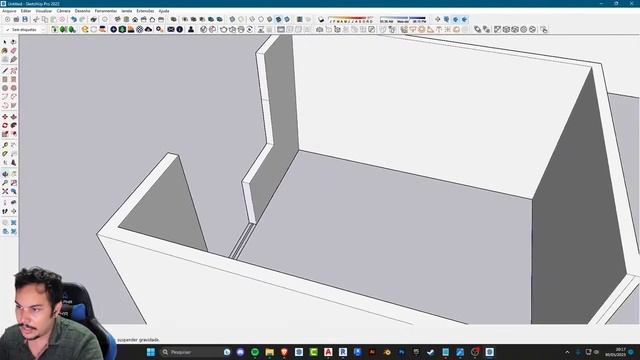Select the Eraser tool
The image size is (640, 360).
coord(13,51)
